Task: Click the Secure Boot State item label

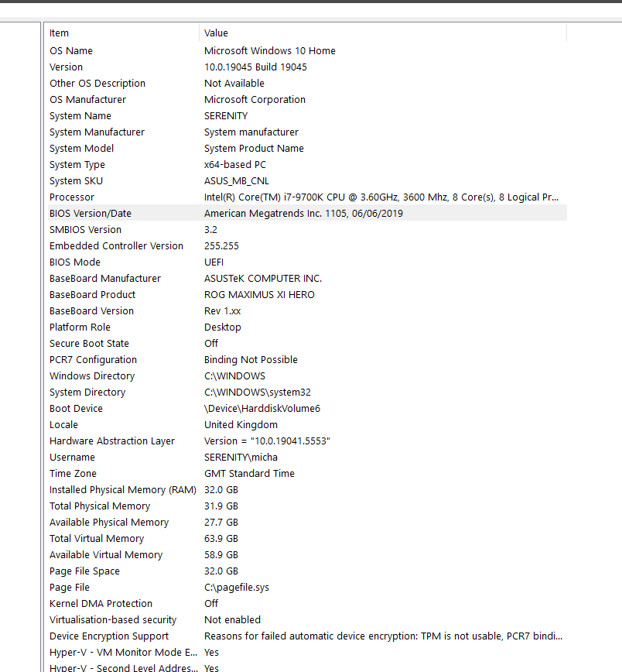Action: (x=89, y=344)
